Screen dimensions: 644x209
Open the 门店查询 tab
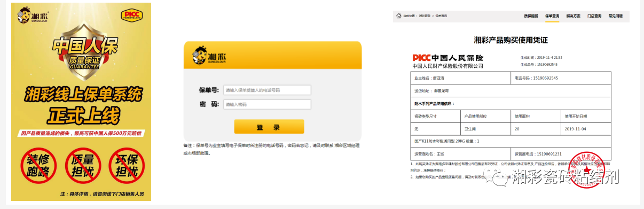pyautogui.click(x=594, y=16)
